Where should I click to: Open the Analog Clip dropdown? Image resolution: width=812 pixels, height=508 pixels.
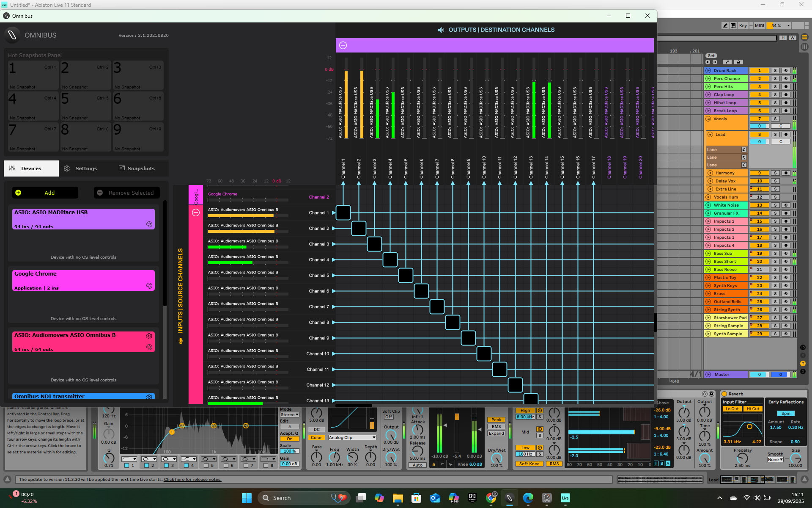tap(352, 438)
